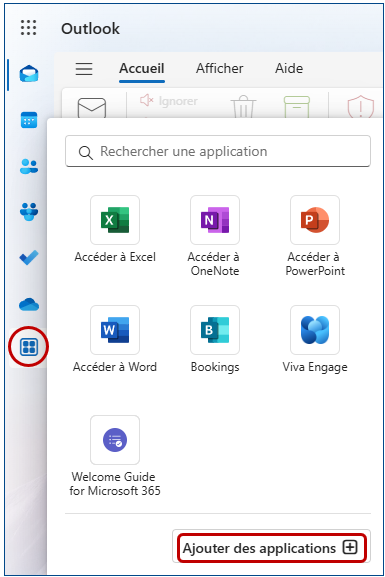Screen dimensions: 385x577
Task: Click the archive box icon
Action: (x=297, y=106)
